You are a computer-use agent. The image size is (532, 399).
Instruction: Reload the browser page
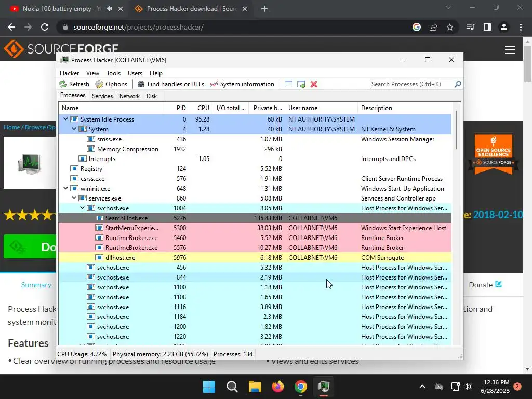click(x=45, y=27)
